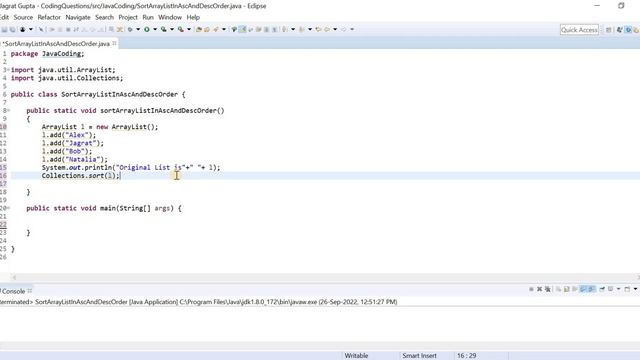Open the Window menu
Viewport: 640px width, 360px height.
click(170, 17)
